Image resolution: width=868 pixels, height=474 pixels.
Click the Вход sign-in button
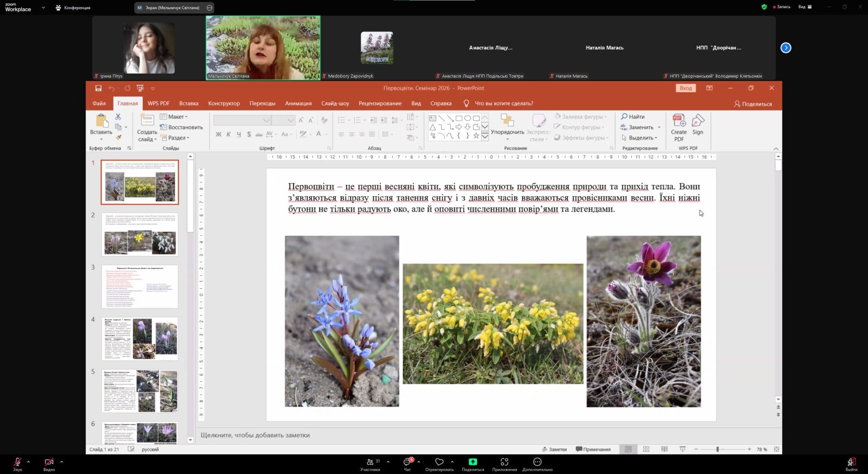685,88
